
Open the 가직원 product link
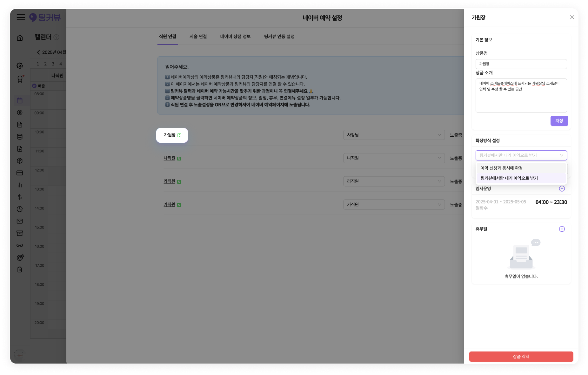[169, 205]
